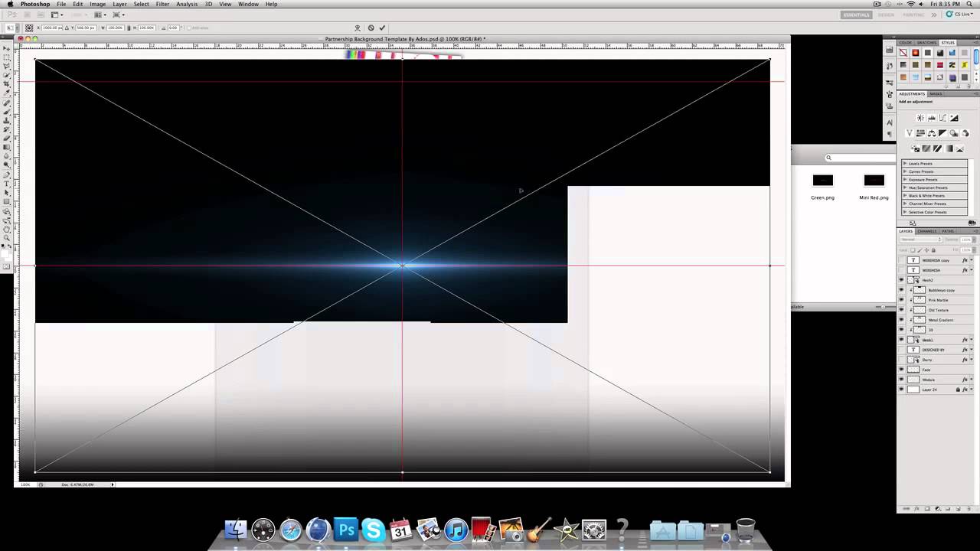
Task: Hide the Fade layer
Action: pyautogui.click(x=901, y=370)
